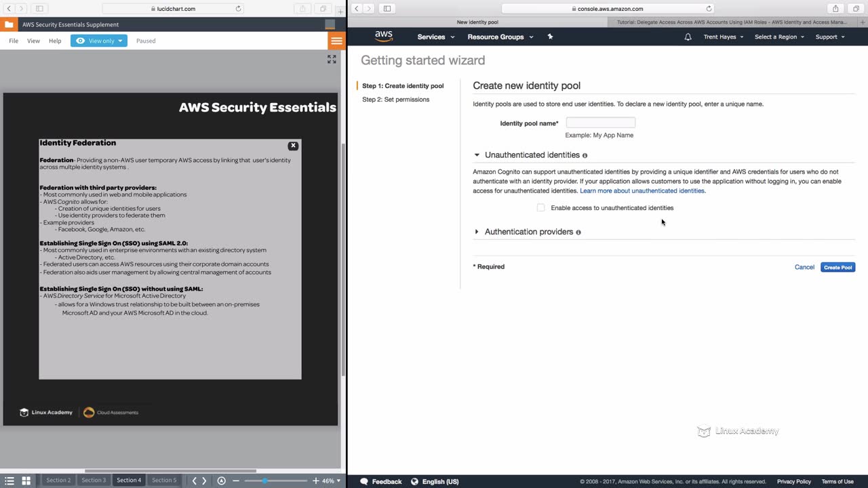Click the pin shortcut icon in AWS navbar

pos(550,37)
